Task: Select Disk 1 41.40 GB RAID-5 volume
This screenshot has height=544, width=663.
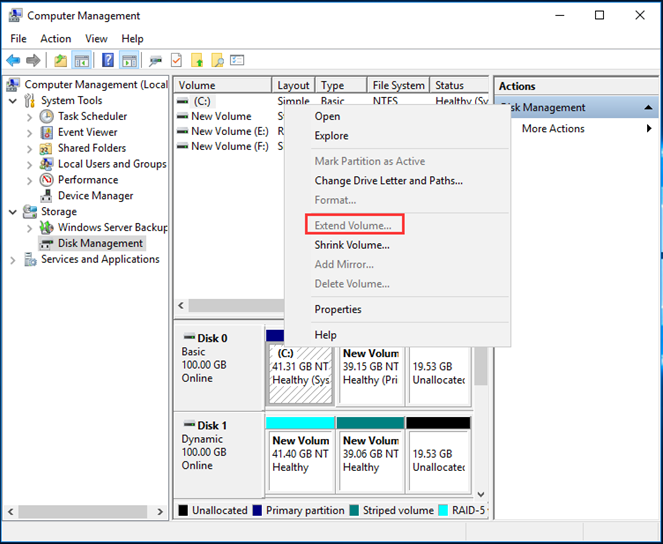Action: (x=300, y=461)
